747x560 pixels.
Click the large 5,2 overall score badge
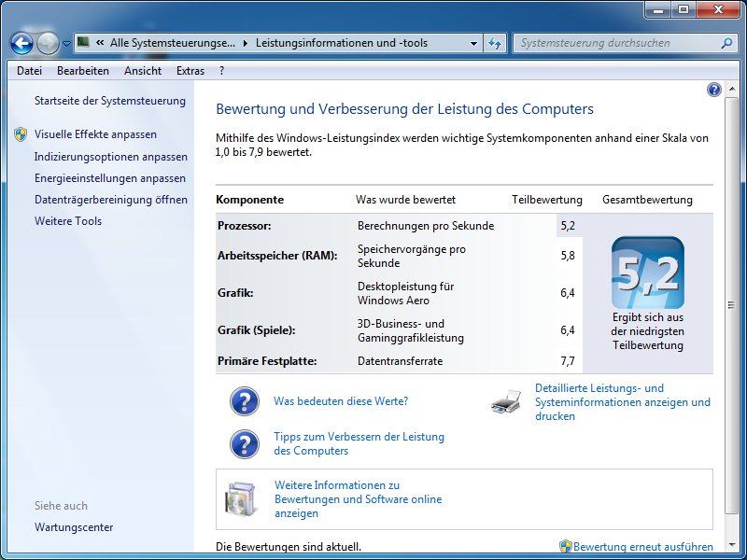[648, 273]
